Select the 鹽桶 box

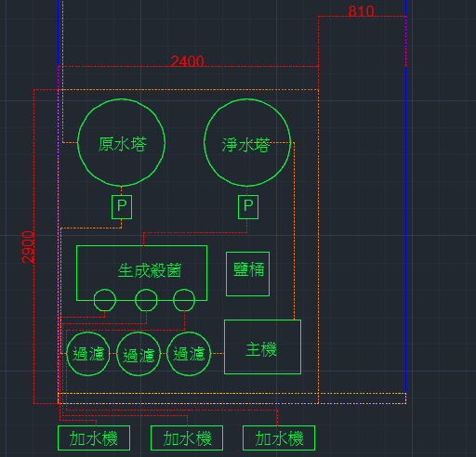coord(247,274)
